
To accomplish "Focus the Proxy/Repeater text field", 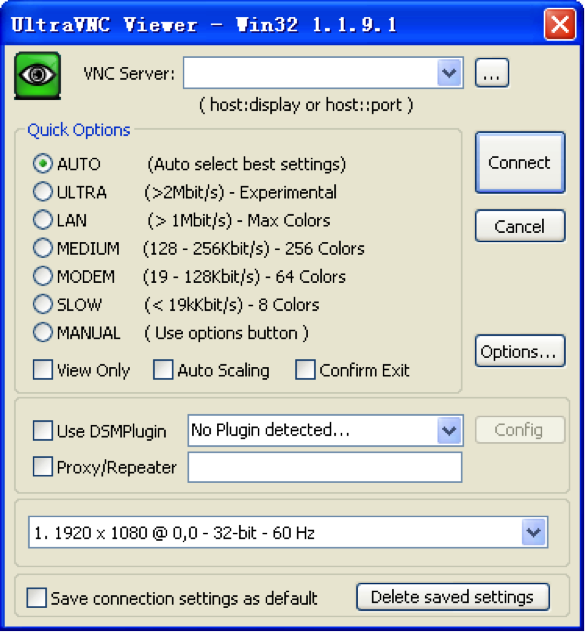I will point(325,467).
